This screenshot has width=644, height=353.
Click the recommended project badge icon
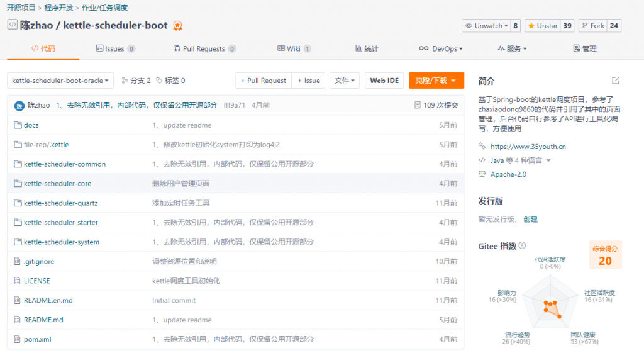coord(177,25)
